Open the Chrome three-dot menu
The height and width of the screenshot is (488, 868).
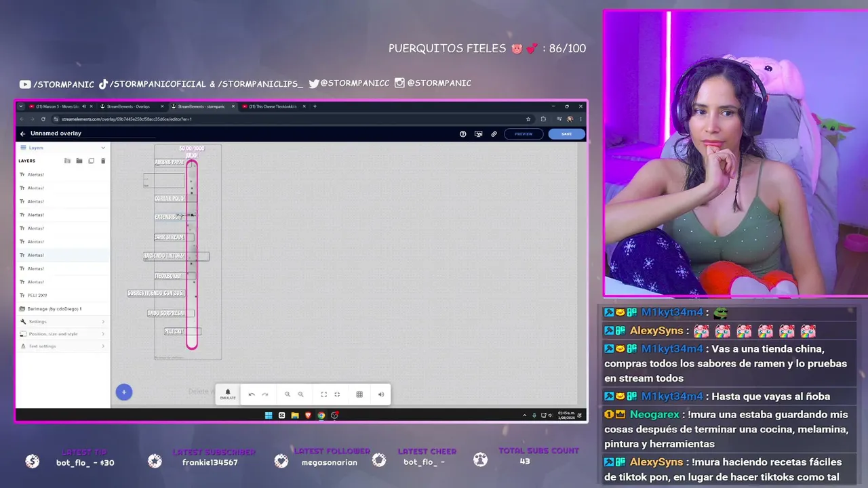click(580, 119)
